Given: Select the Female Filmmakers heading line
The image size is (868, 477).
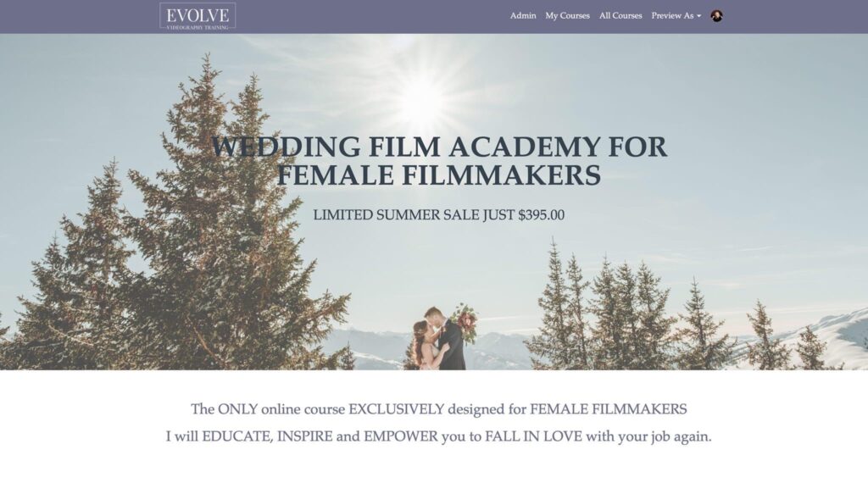Looking at the screenshot, I should click(439, 175).
